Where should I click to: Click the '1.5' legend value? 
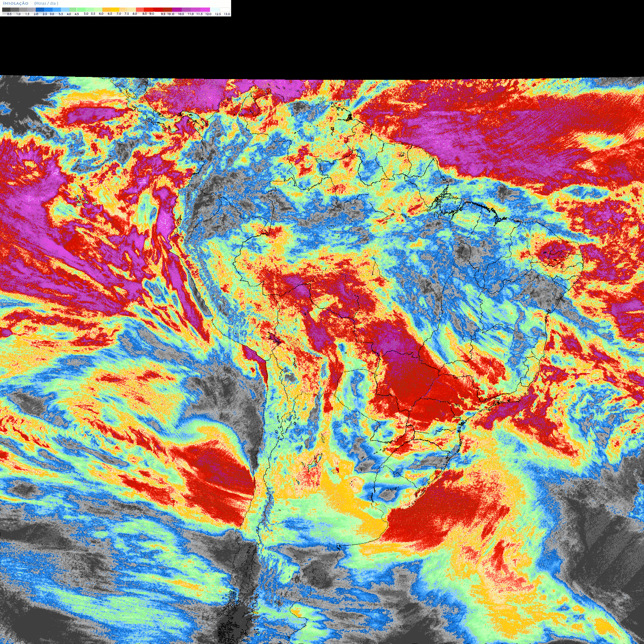27,14
